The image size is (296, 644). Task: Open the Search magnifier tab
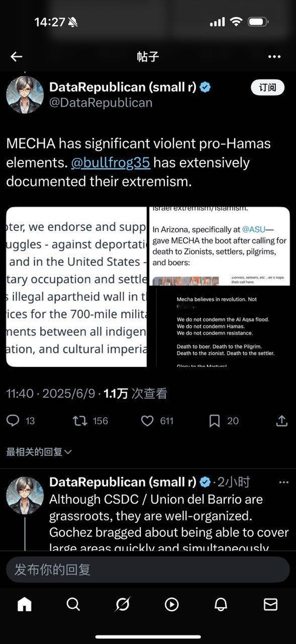[x=73, y=604]
